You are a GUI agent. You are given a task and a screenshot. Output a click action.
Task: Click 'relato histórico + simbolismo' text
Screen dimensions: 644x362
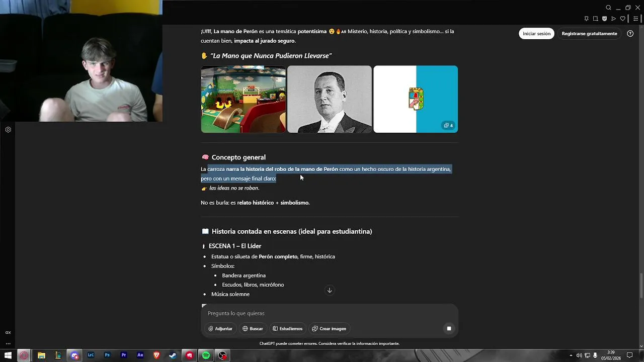[x=273, y=203]
